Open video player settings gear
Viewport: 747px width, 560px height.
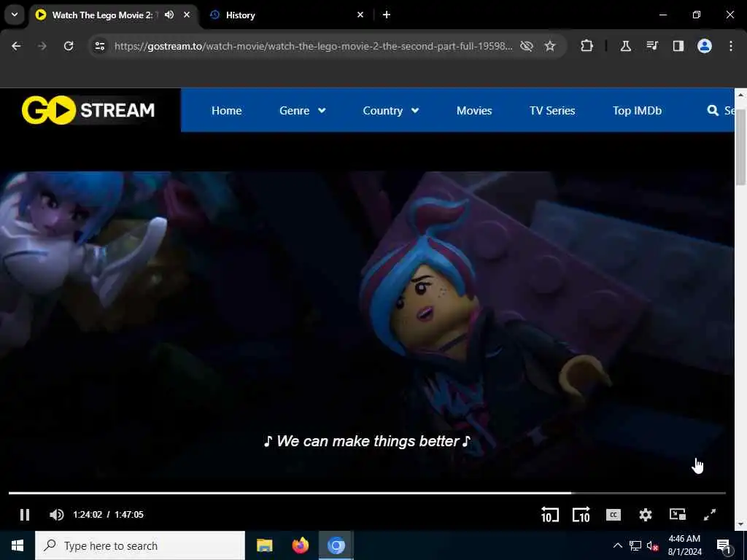click(x=646, y=515)
